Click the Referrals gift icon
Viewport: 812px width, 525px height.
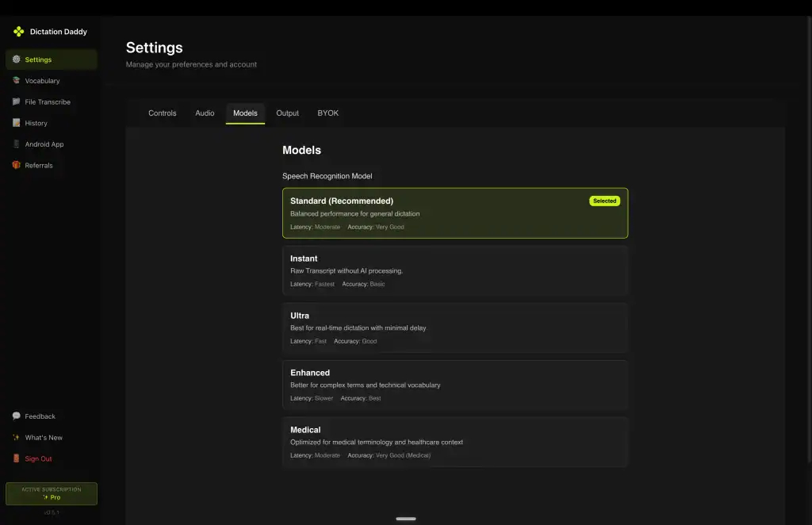click(17, 165)
